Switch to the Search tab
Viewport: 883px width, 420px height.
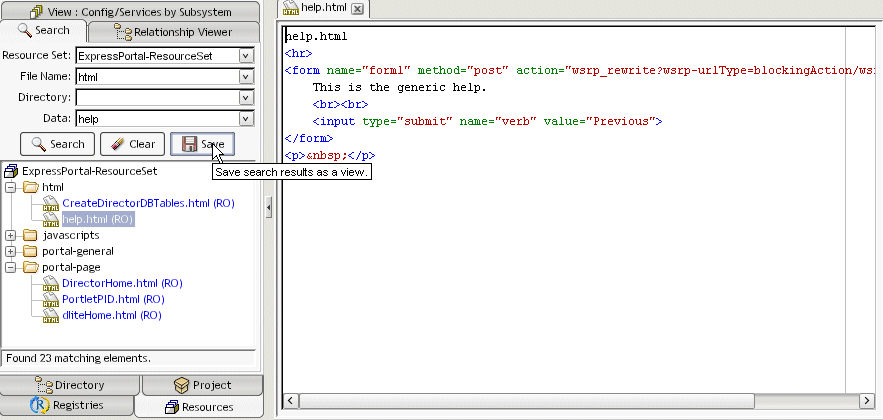tap(43, 30)
